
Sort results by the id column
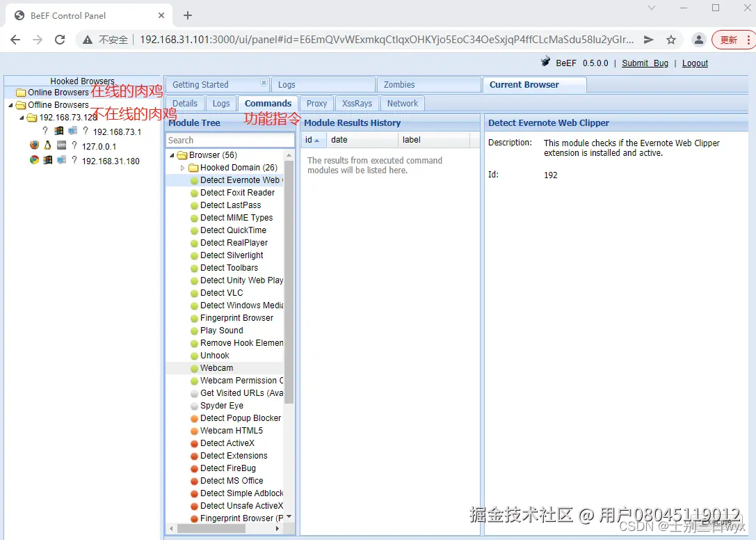tap(313, 140)
